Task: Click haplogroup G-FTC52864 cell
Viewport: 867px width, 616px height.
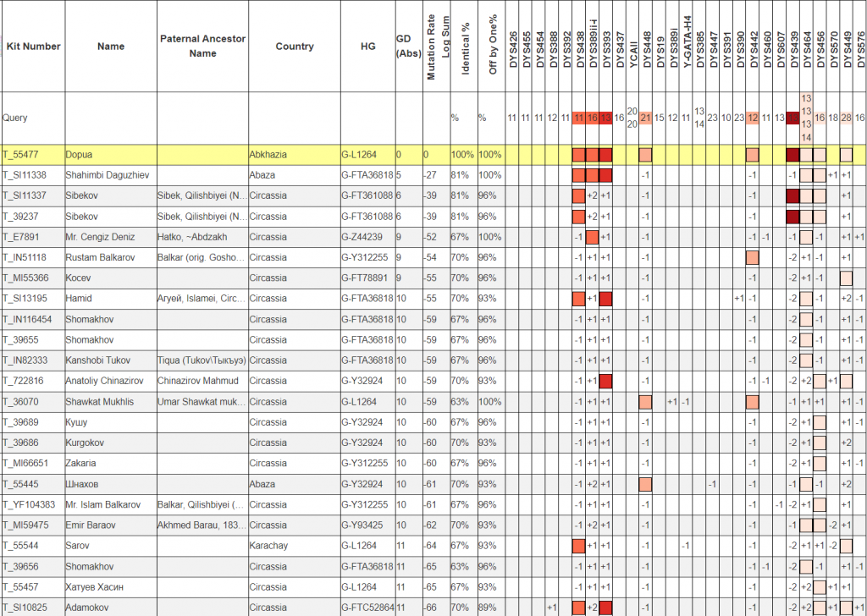Action: coord(367,608)
